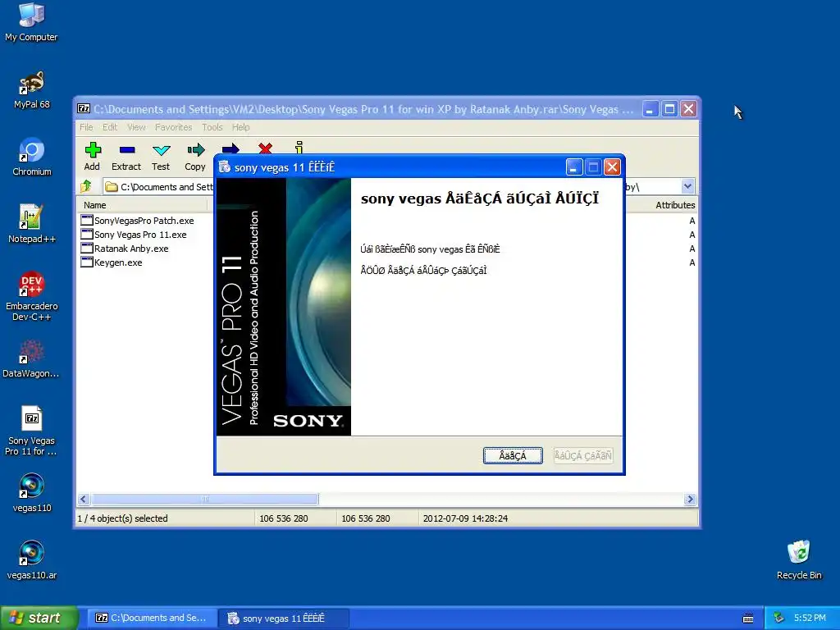Viewport: 840px width, 630px height.
Task: Select the Notepad++ desktop icon
Action: 32,225
